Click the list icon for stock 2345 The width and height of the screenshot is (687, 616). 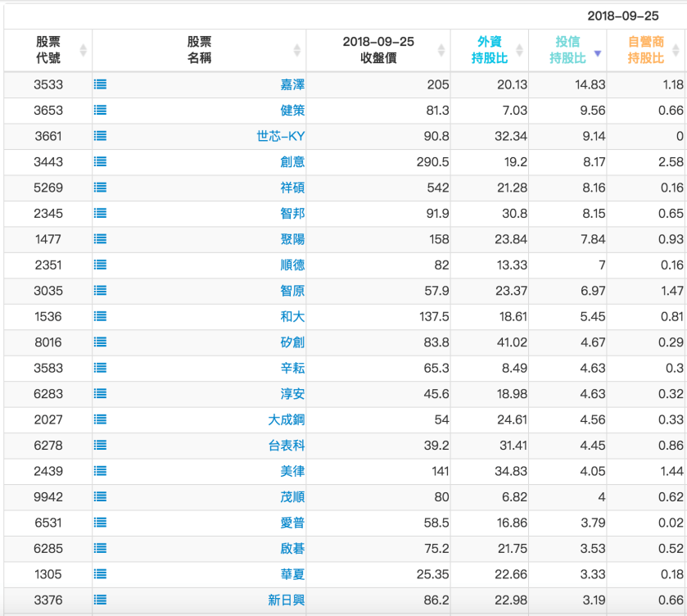click(x=100, y=213)
